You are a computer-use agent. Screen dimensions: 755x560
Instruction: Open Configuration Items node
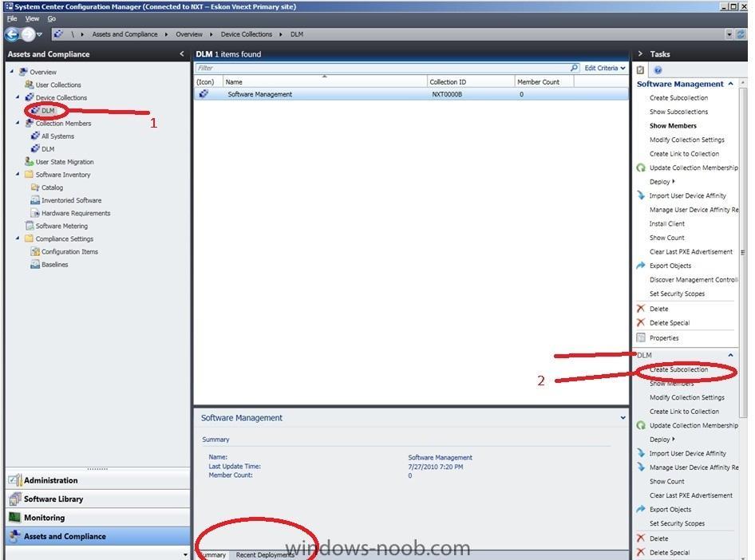69,251
